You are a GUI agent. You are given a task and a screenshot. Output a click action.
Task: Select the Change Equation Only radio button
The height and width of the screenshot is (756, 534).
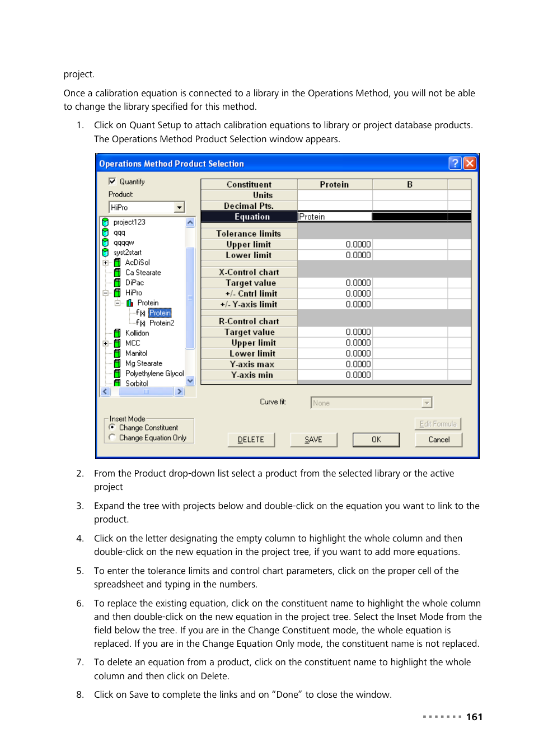click(112, 437)
